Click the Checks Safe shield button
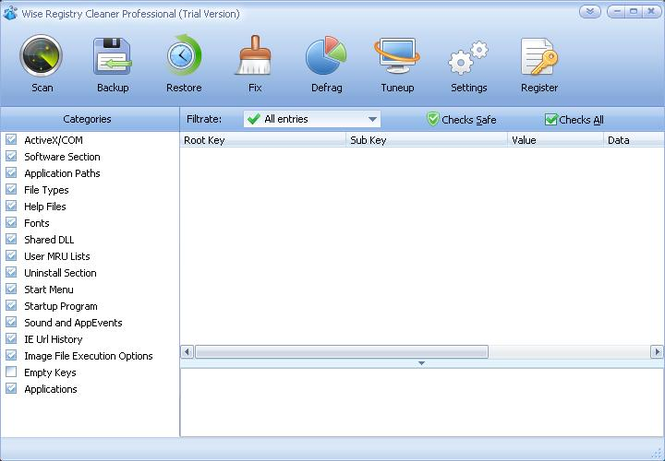Image resolution: width=665 pixels, height=461 pixels. tap(461, 120)
